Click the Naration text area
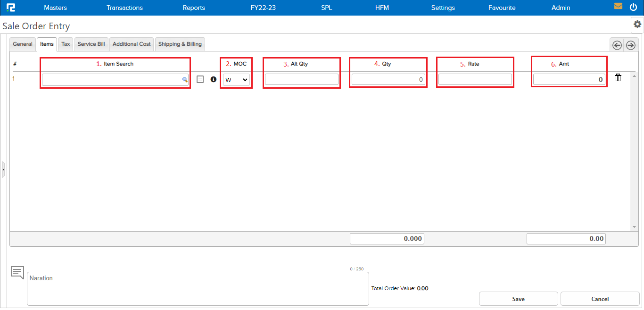This screenshot has height=310, width=644. [198, 289]
